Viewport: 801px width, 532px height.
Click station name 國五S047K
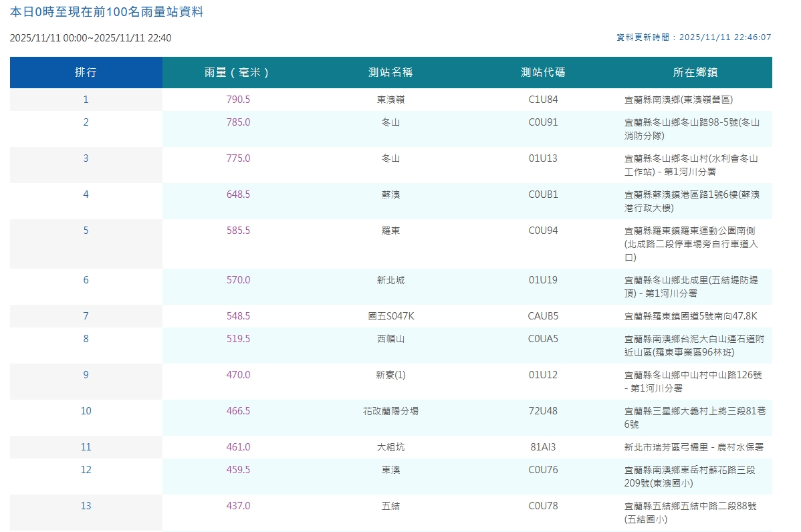(390, 317)
